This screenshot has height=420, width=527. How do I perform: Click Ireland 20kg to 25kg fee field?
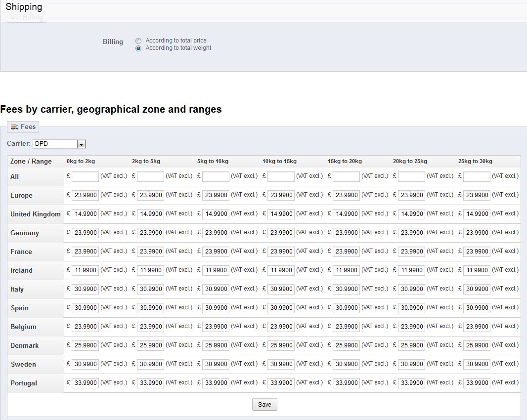pos(411,270)
